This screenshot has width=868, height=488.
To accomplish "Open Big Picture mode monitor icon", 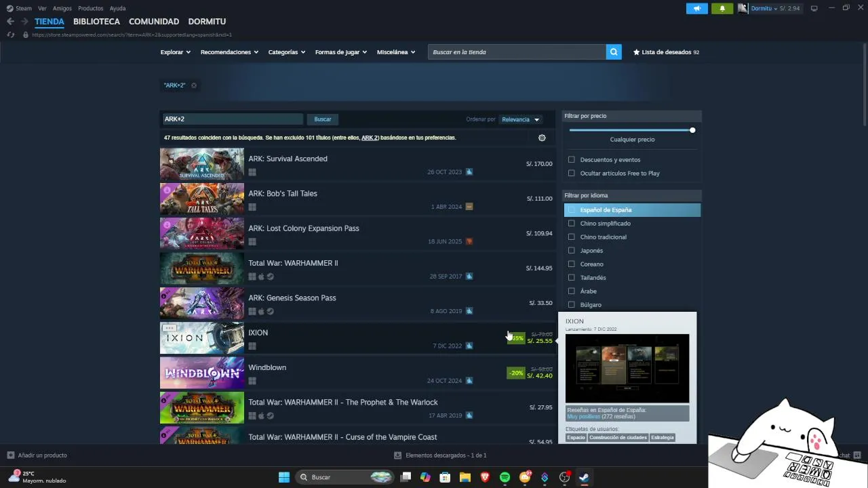I will [x=814, y=8].
